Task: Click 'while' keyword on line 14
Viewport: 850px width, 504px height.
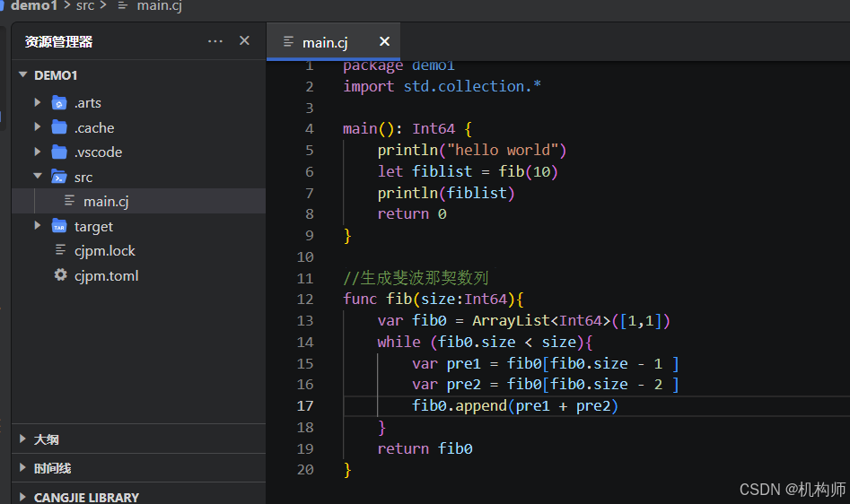Action: coord(399,342)
